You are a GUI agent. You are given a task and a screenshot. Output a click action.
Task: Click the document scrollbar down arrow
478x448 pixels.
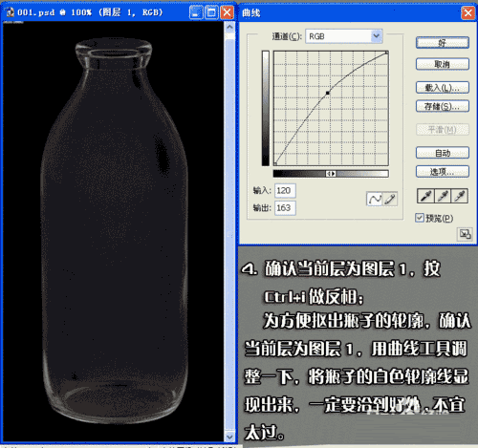229,437
